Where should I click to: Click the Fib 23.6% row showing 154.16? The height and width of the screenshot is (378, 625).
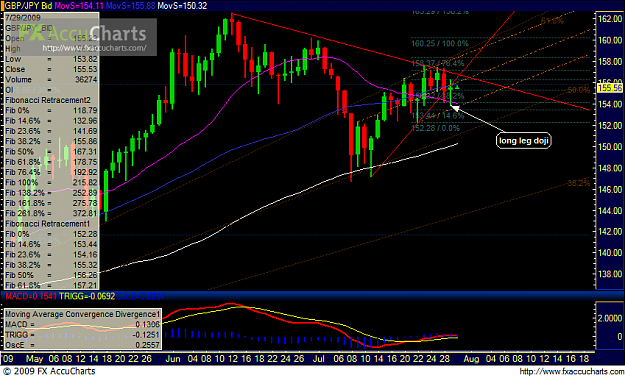click(51, 255)
